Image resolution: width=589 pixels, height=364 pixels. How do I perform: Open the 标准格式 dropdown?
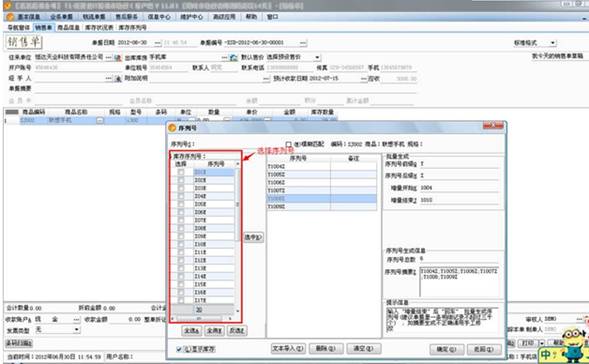[x=553, y=43]
